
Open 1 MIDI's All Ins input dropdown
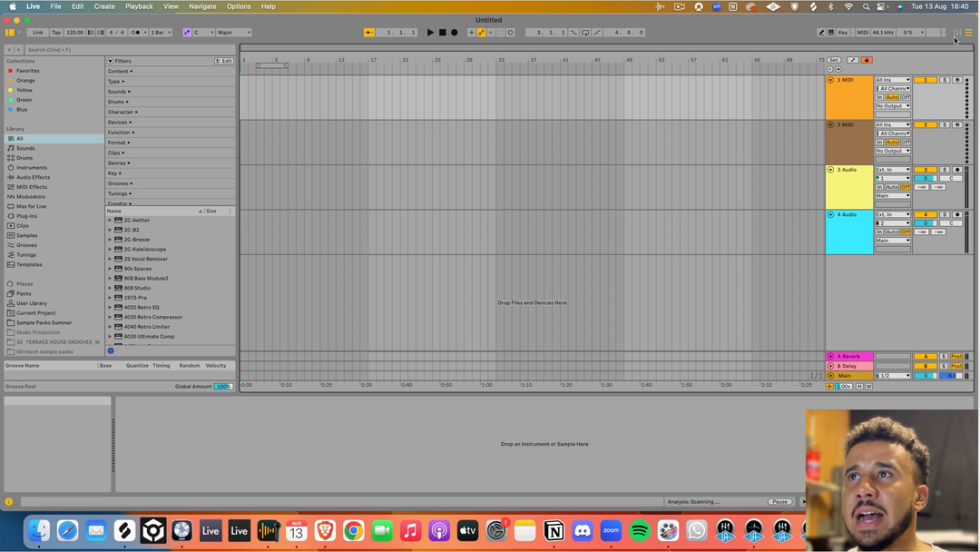[893, 80]
